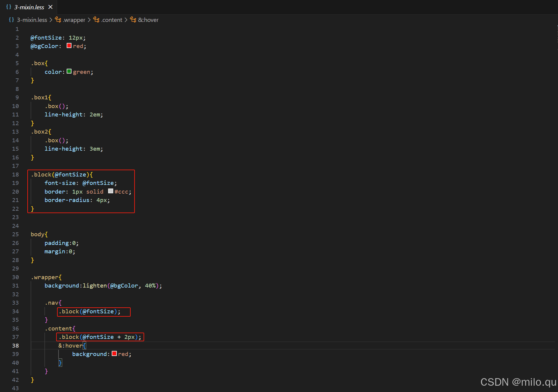The image size is (558, 392).
Task: Click line number 18 in gutter
Action: 15,174
